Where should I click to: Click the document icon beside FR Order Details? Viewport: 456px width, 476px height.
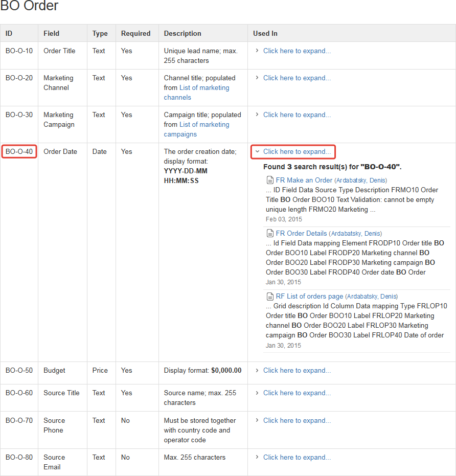[270, 233]
